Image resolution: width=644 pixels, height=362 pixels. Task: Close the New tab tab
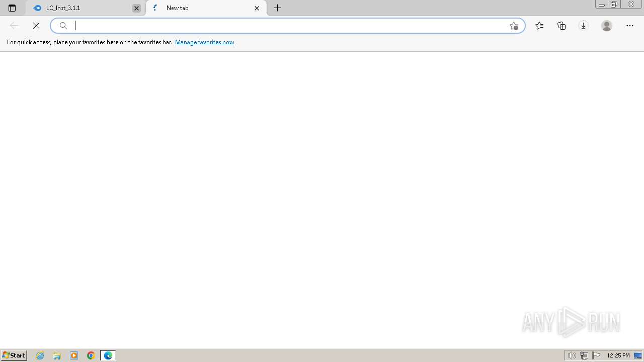(x=257, y=8)
